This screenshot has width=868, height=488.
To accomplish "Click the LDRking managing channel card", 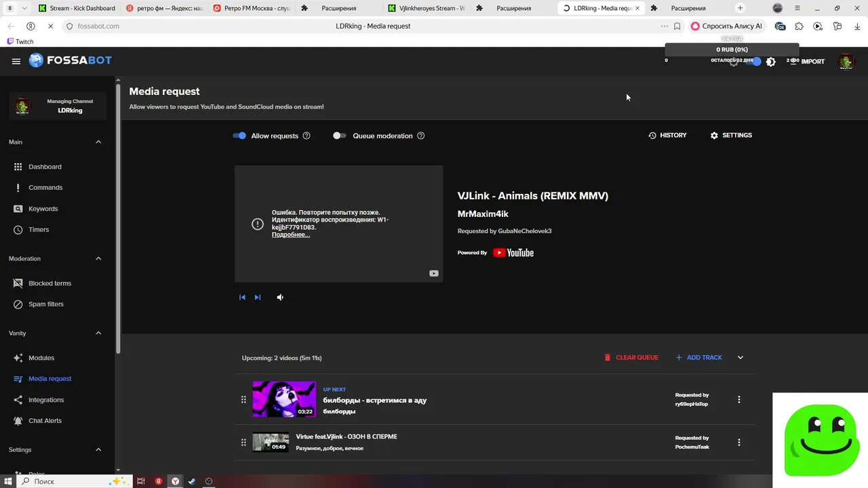I will (58, 106).
